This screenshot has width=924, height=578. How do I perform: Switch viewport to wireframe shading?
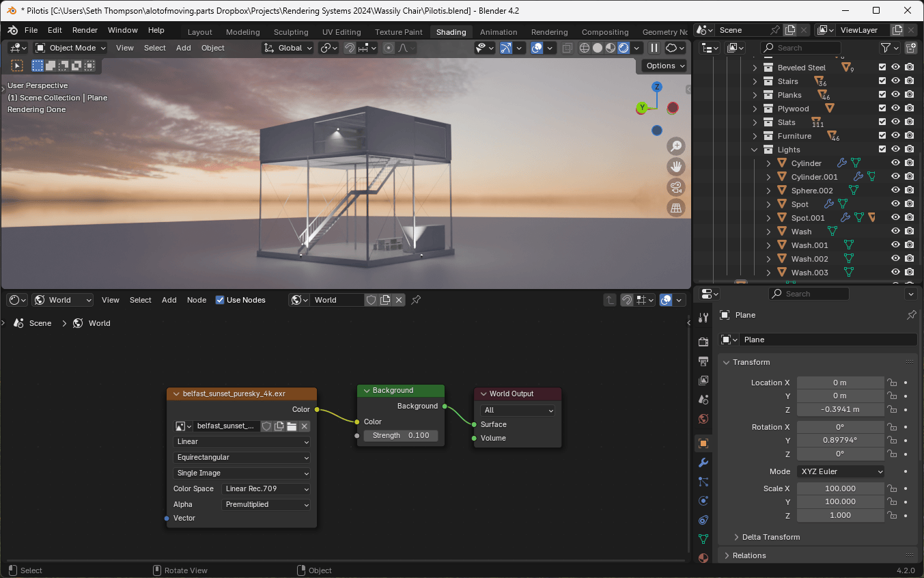[x=585, y=48]
